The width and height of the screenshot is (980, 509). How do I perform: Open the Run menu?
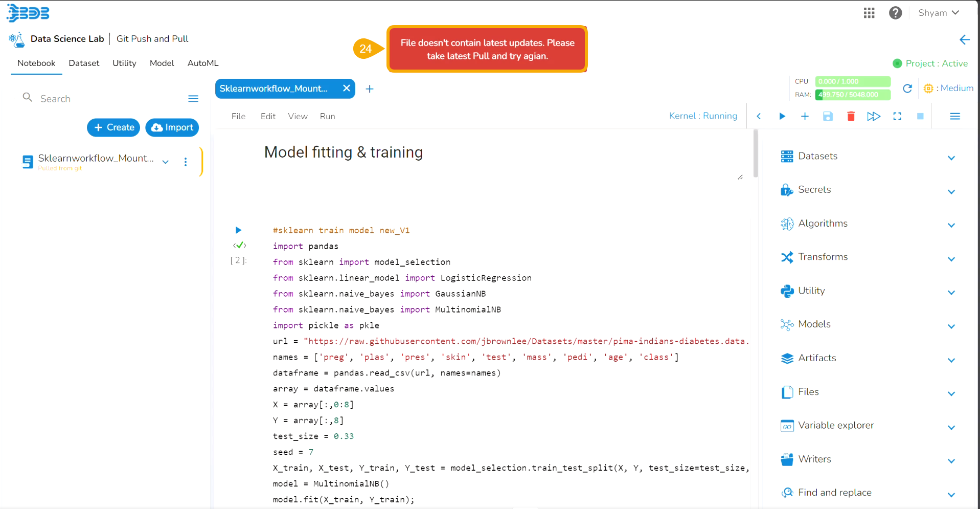(x=327, y=116)
